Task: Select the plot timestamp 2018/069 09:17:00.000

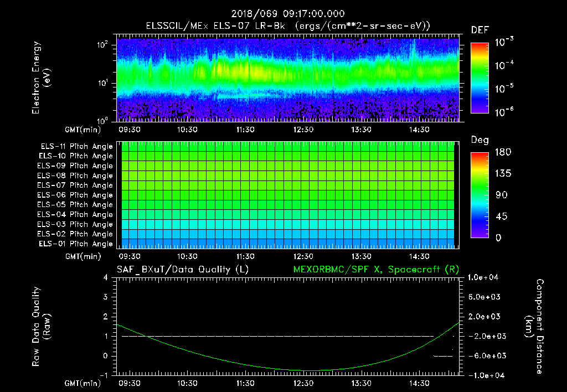Action: tap(288, 14)
